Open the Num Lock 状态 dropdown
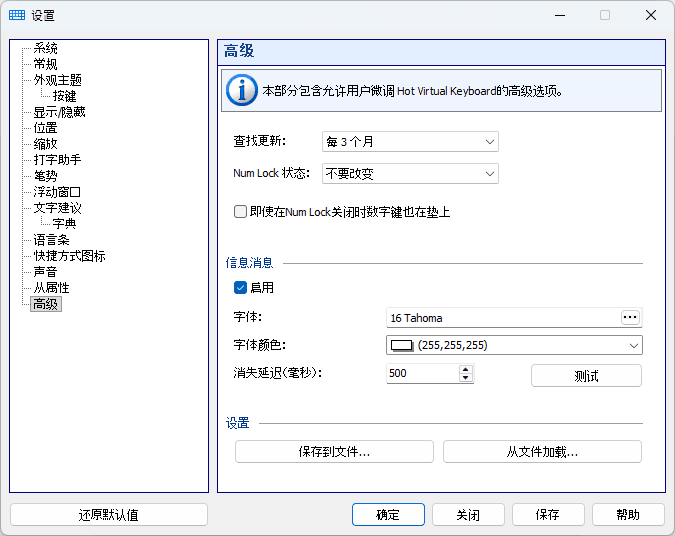The width and height of the screenshot is (675, 536). coord(410,174)
